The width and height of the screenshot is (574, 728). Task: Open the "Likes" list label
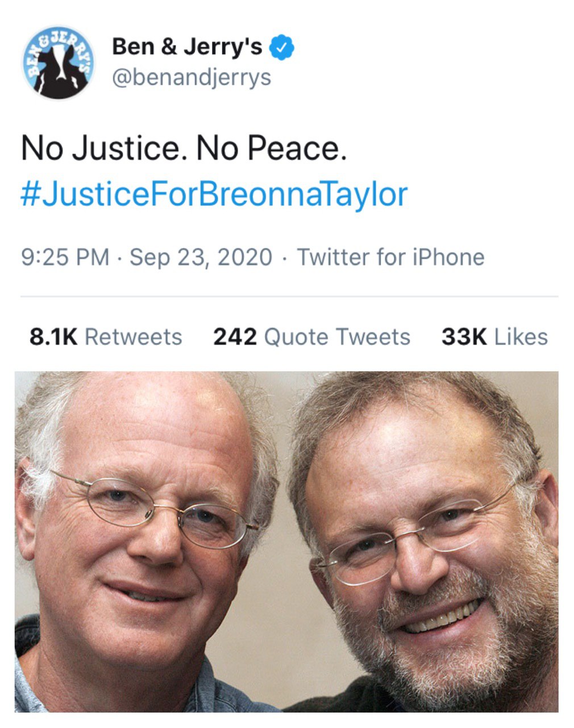point(521,337)
